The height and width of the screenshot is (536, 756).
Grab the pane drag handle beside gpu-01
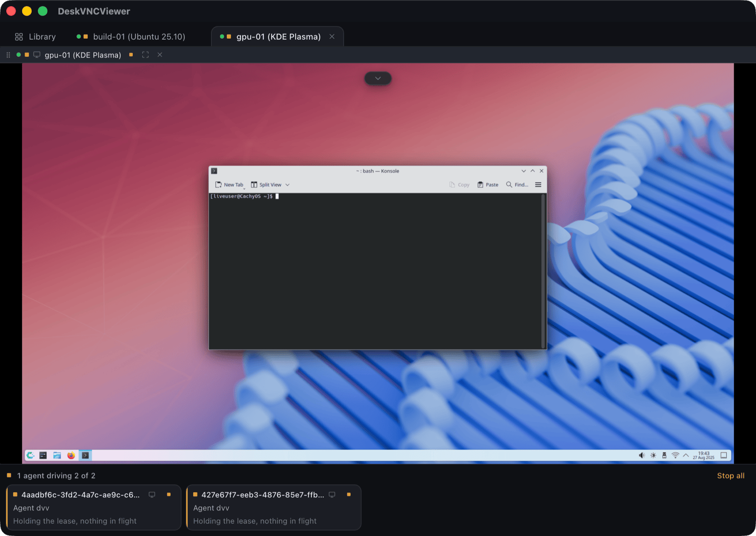[8, 55]
